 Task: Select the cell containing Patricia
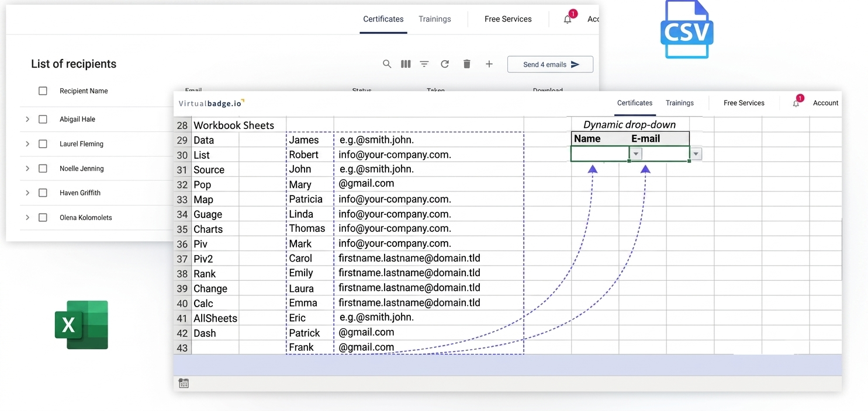(x=310, y=199)
